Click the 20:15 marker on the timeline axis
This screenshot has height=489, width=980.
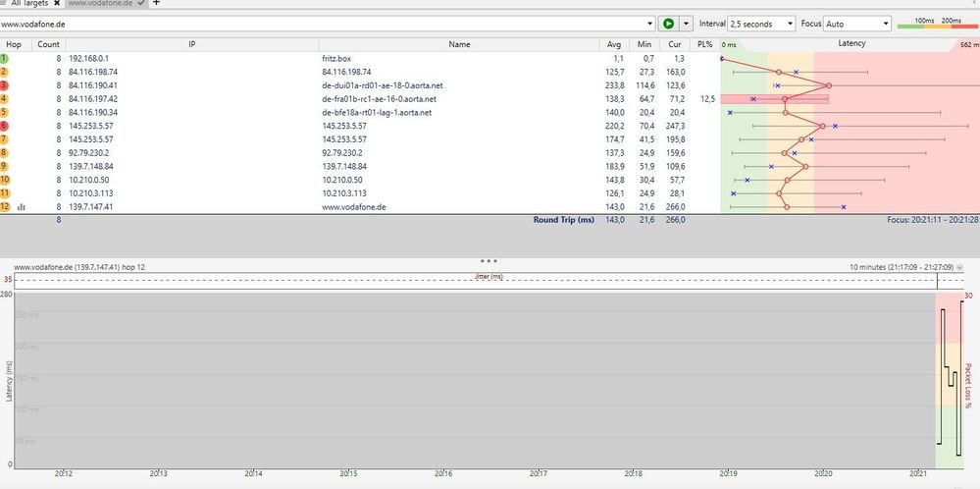(348, 474)
